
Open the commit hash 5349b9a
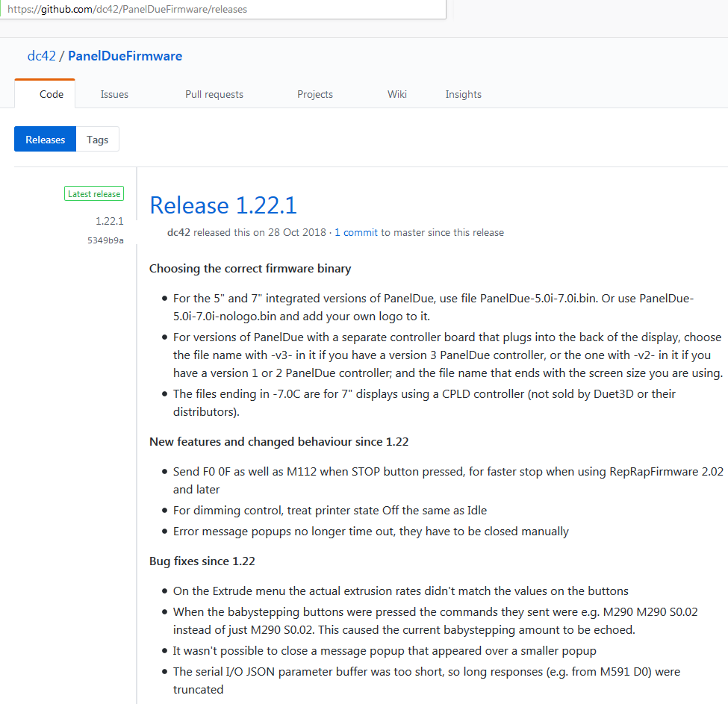coord(105,240)
